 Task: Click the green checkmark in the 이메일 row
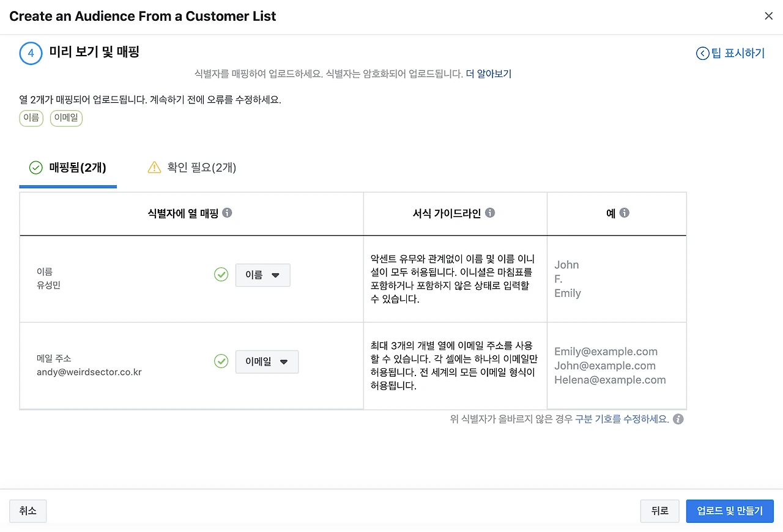221,361
